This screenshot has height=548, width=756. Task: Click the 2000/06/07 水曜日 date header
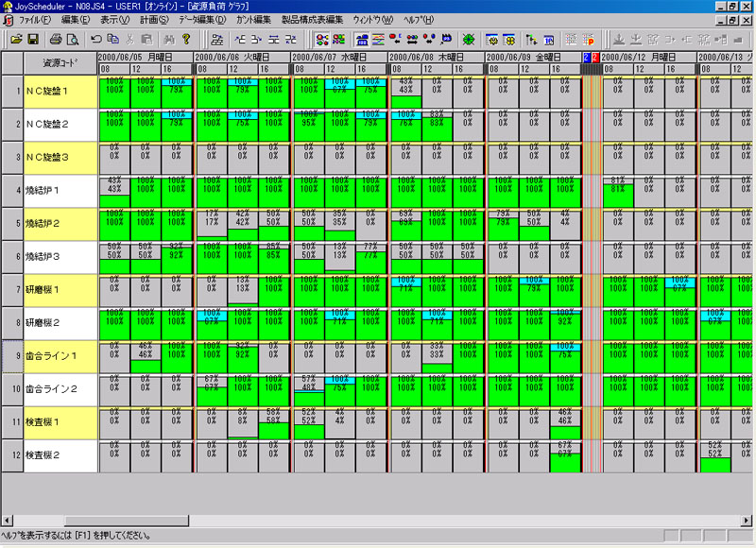click(x=339, y=58)
